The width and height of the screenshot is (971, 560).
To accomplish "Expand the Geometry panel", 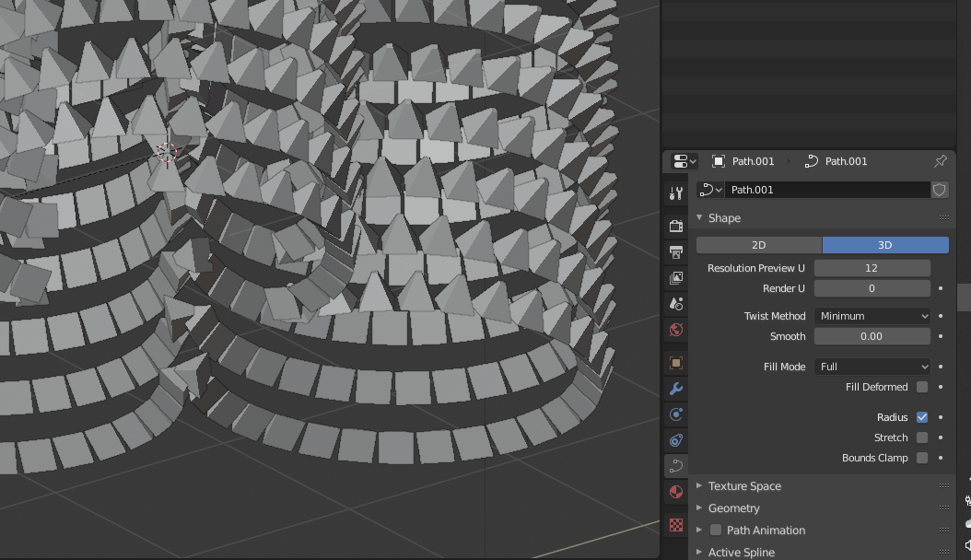I will [x=699, y=508].
